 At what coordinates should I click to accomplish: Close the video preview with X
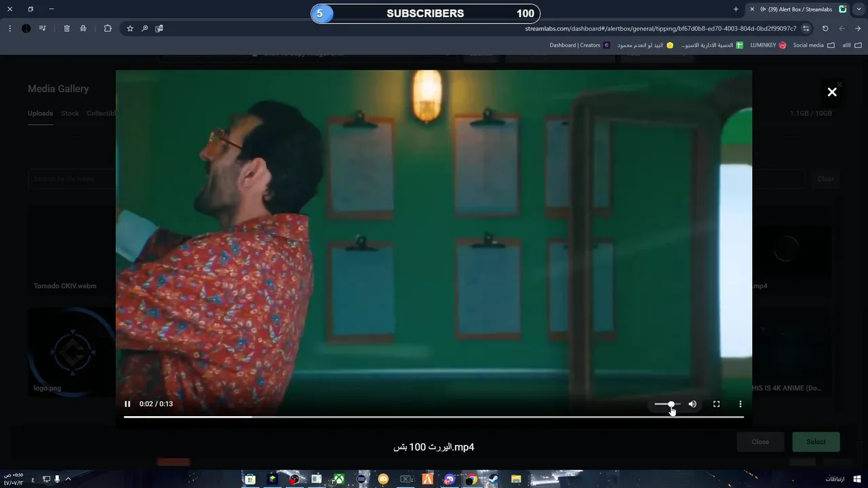pos(832,92)
